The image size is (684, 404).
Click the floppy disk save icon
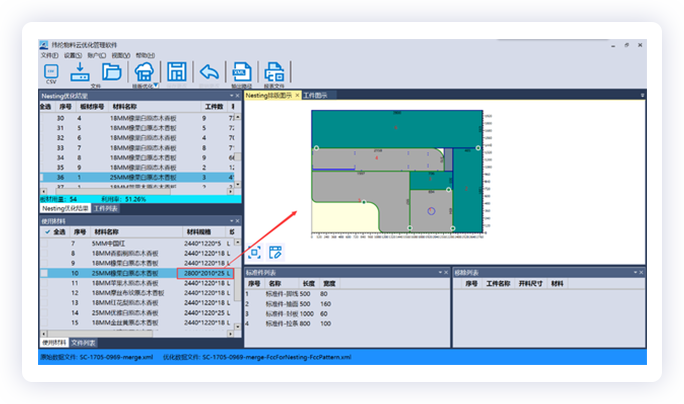177,72
